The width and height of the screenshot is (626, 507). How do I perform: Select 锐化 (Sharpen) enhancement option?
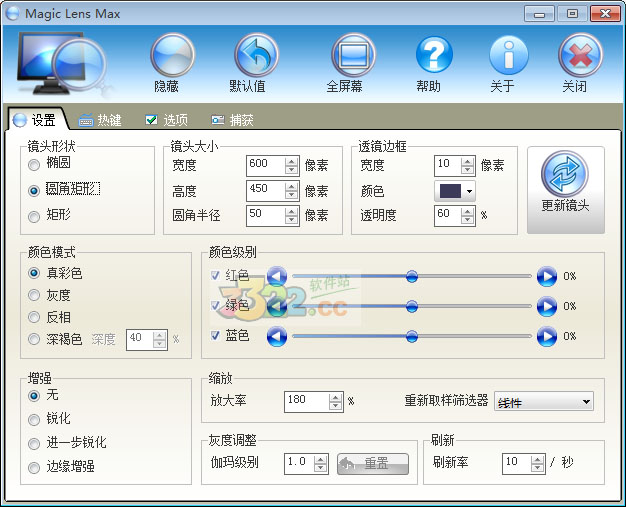[34, 420]
